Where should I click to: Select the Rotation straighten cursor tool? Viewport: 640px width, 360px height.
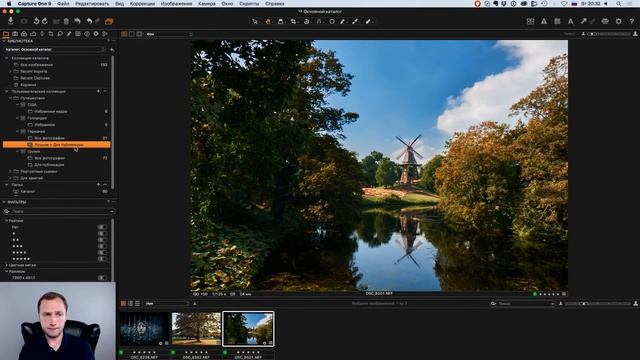pyautogui.click(x=306, y=21)
